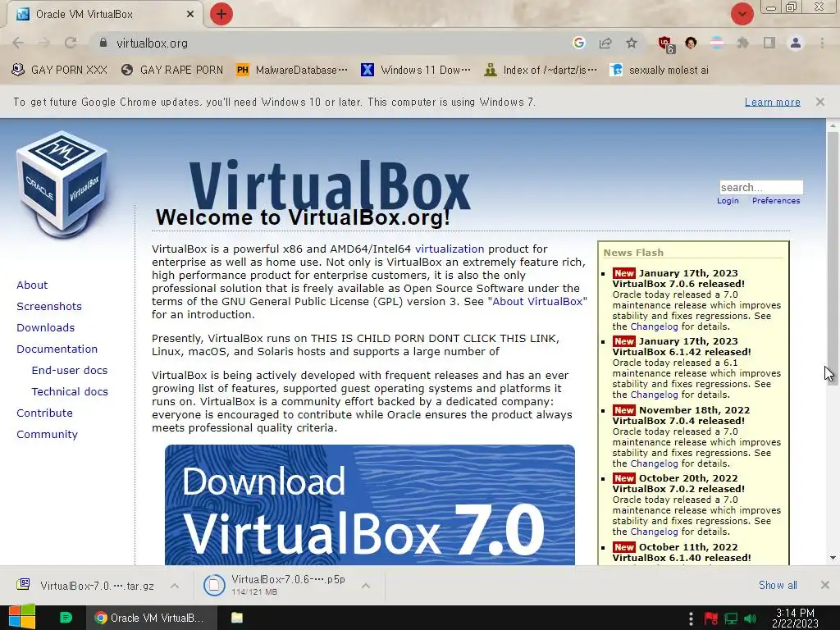The image size is (840, 630).
Task: Visit the Contribute page
Action: (x=44, y=413)
